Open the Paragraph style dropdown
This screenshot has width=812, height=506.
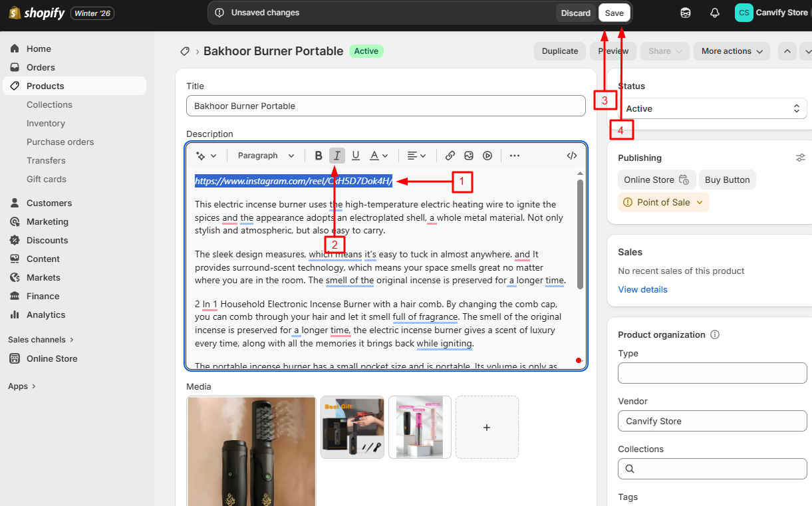coord(265,155)
